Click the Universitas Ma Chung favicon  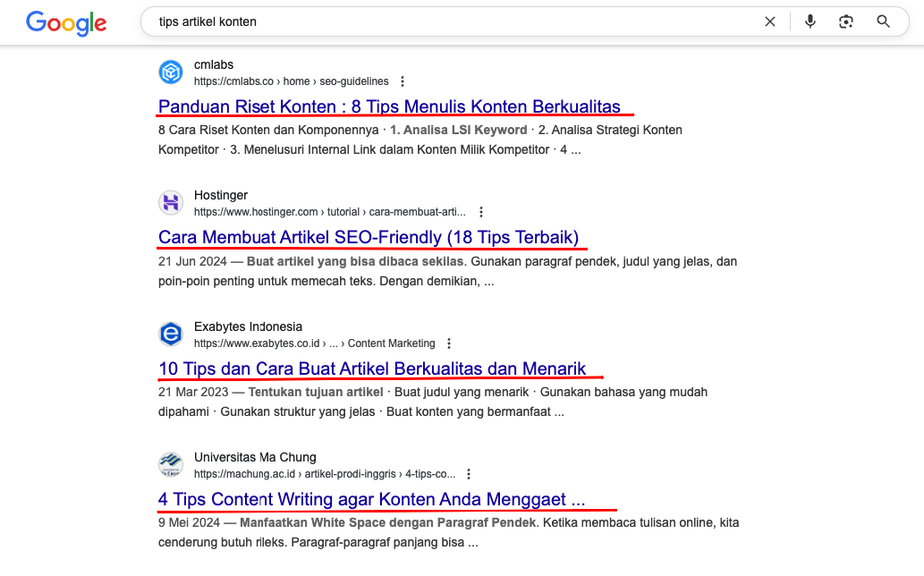pyautogui.click(x=170, y=465)
